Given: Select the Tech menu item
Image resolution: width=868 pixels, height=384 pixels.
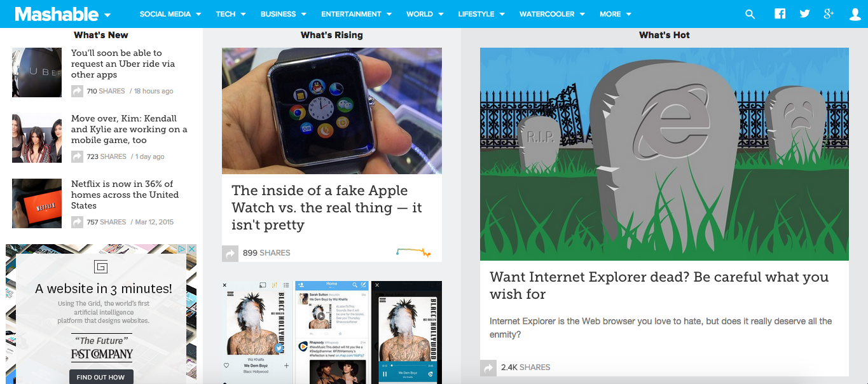Looking at the screenshot, I should (x=230, y=14).
